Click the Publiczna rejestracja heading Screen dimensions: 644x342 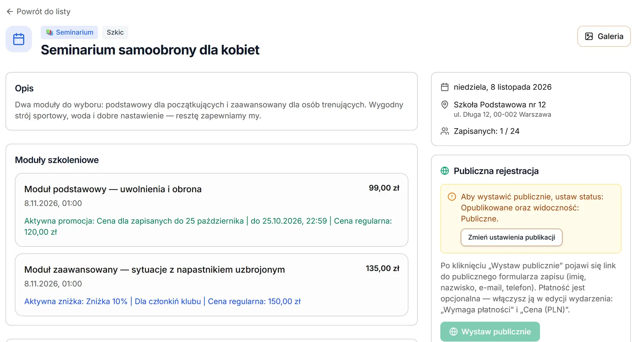click(496, 171)
